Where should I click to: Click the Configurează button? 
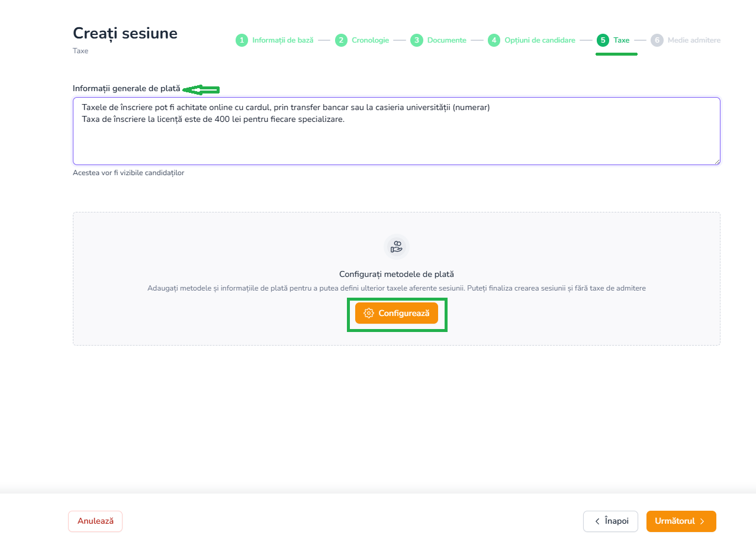pos(397,313)
